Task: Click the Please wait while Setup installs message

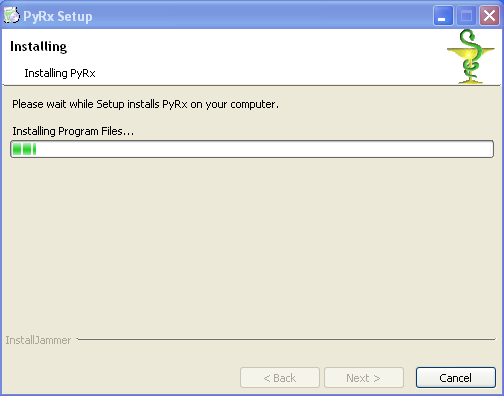Action: coord(145,104)
